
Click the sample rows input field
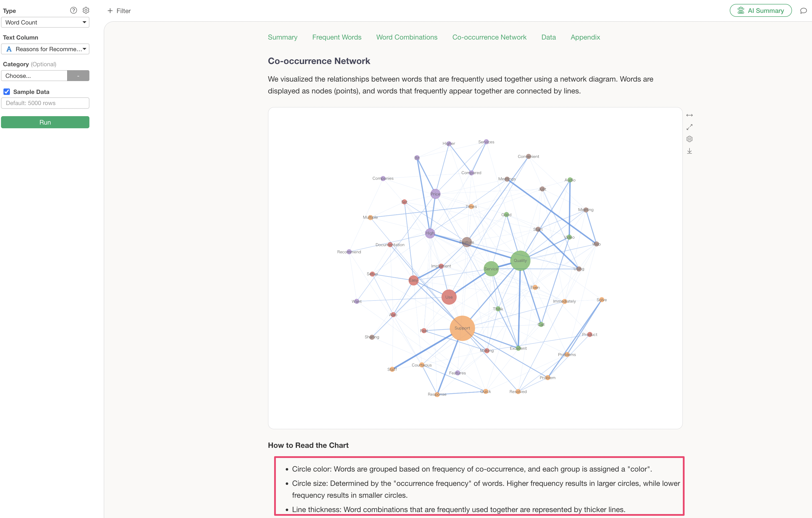pyautogui.click(x=45, y=103)
